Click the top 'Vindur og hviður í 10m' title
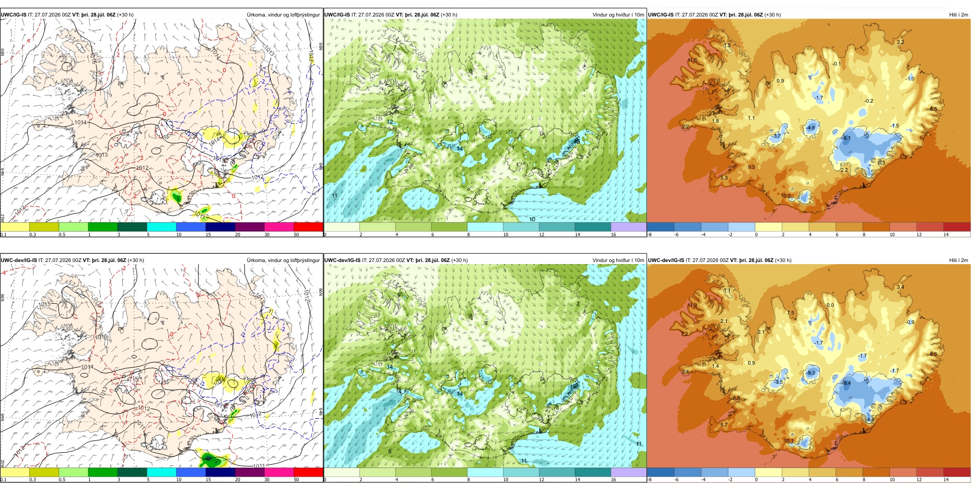 (618, 15)
